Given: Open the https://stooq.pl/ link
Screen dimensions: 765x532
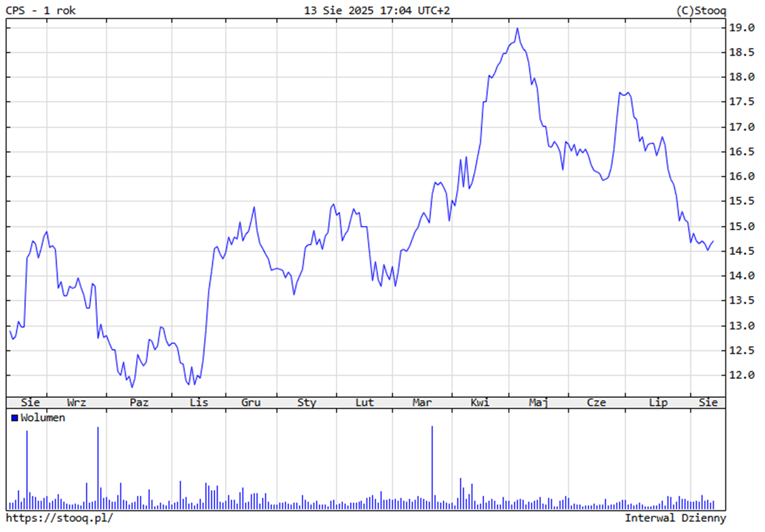Looking at the screenshot, I should click(59, 518).
